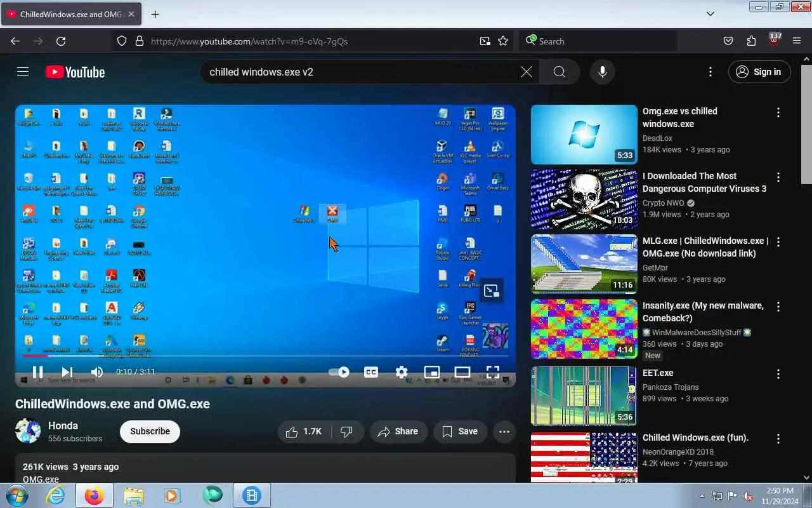Open options for the EET.exe video
This screenshot has width=812, height=508.
[778, 374]
